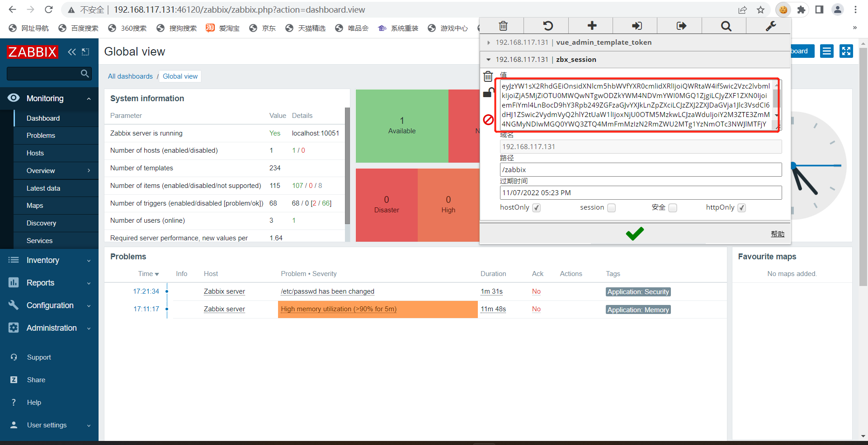
Task: Delete all cookies using the trash icon
Action: tap(503, 26)
